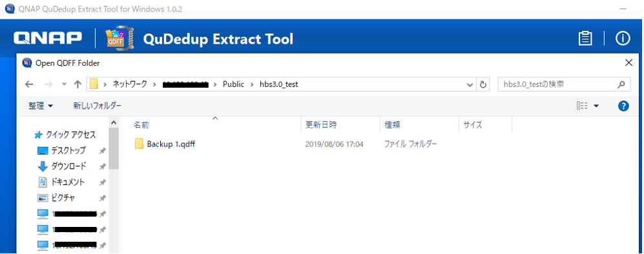Screen dimensions: 644x254
Task: Select the Backup 1.qdff folder
Action: (x=171, y=144)
